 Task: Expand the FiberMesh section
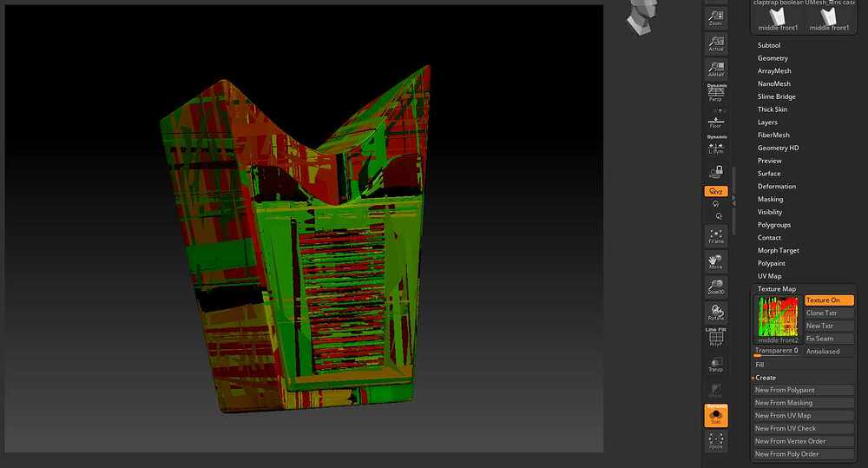pos(773,135)
